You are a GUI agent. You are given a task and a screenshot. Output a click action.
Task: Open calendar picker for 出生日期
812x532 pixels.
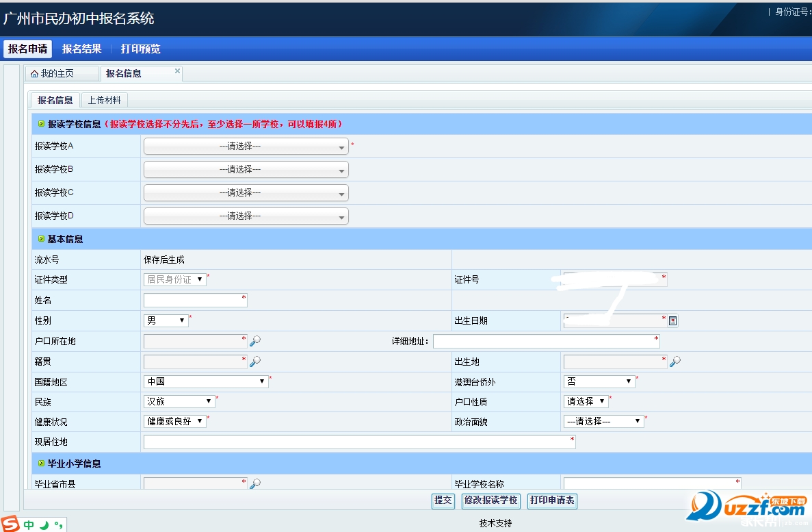[672, 321]
